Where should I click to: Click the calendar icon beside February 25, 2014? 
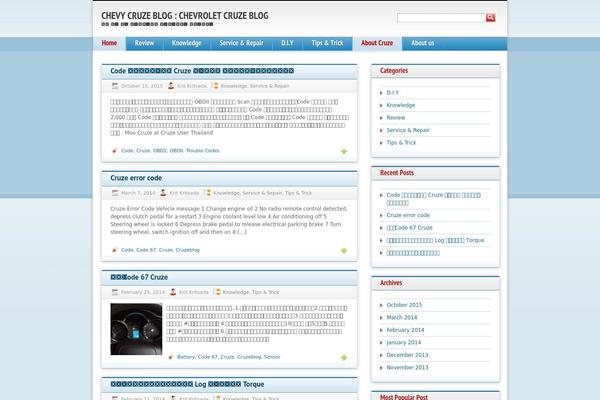click(115, 292)
